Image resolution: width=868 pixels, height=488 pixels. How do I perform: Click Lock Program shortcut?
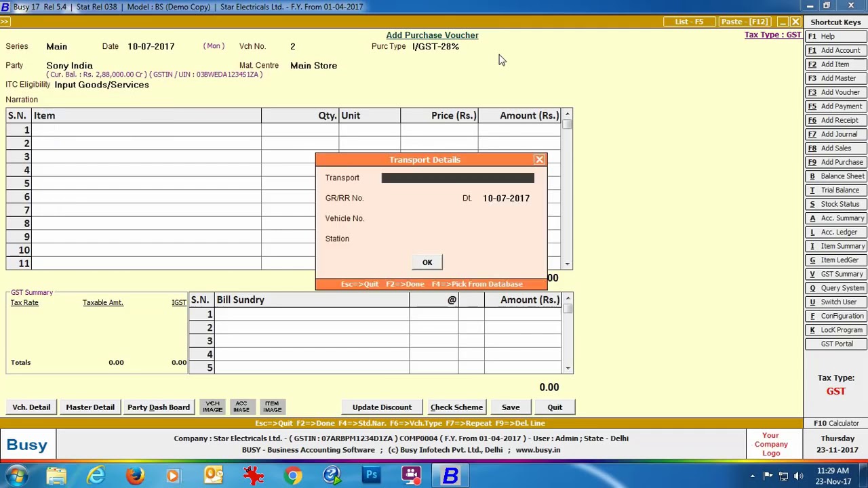[835, 330]
